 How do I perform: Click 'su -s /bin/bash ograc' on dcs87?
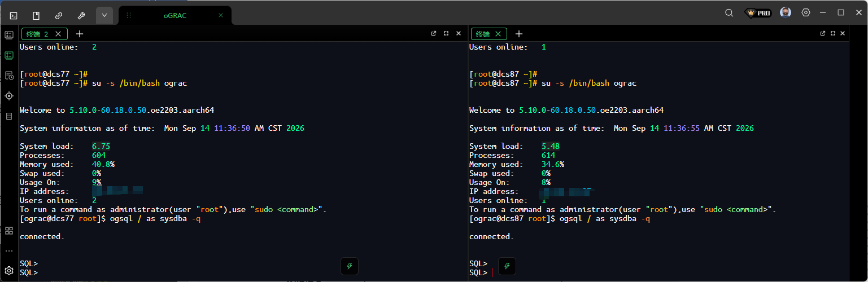pos(589,83)
